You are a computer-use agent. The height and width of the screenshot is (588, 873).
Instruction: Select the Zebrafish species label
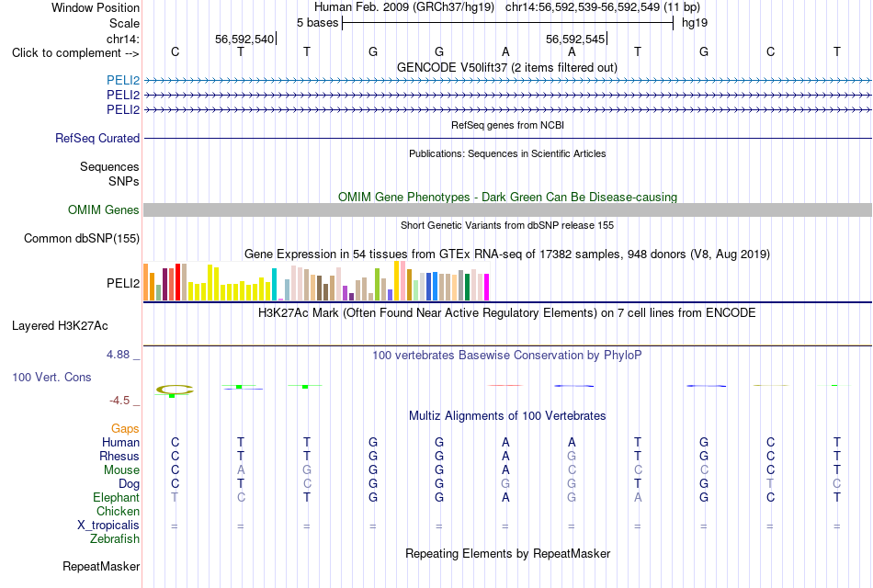click(115, 538)
